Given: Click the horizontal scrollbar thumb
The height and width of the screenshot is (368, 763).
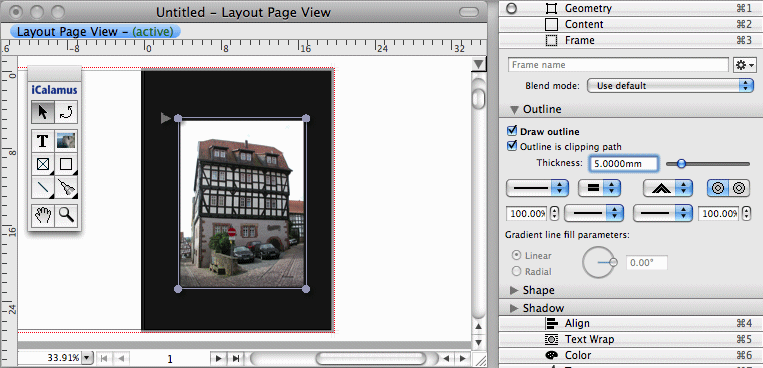Looking at the screenshot, I should [371, 359].
